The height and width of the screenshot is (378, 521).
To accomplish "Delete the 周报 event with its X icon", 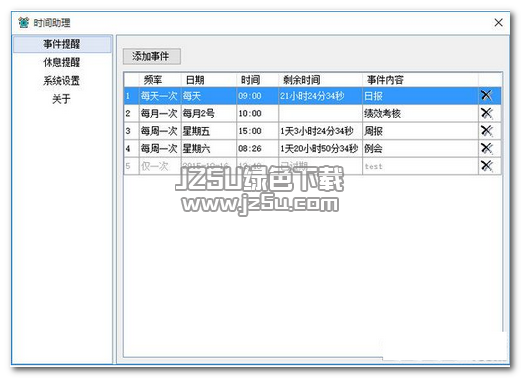I will coord(486,131).
